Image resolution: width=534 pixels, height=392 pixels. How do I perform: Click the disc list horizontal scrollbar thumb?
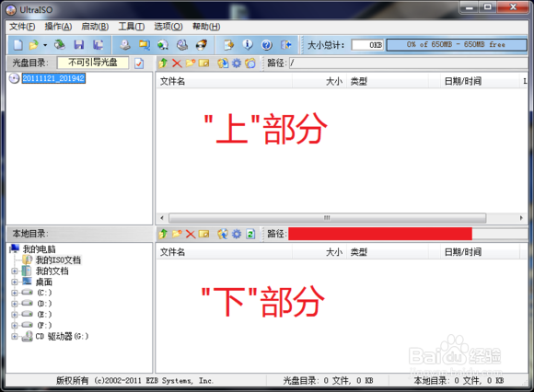pos(327,218)
